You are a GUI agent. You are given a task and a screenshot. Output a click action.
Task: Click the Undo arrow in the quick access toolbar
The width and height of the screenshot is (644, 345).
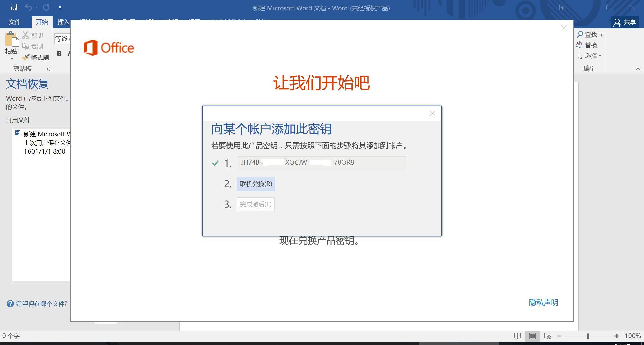pyautogui.click(x=28, y=7)
